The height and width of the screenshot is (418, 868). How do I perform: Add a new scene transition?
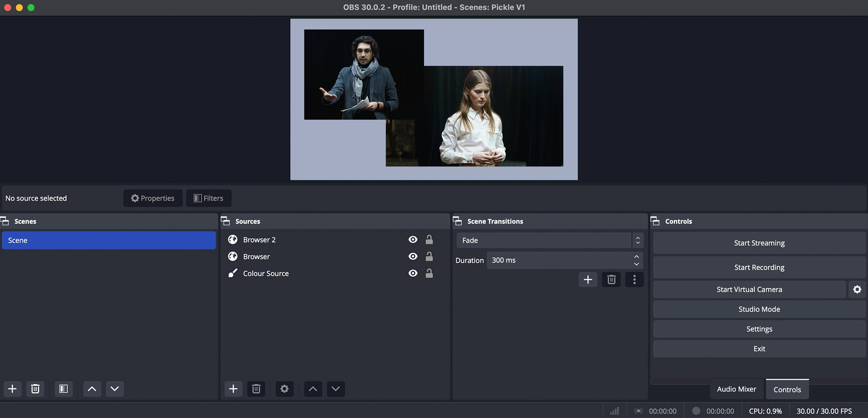point(588,280)
